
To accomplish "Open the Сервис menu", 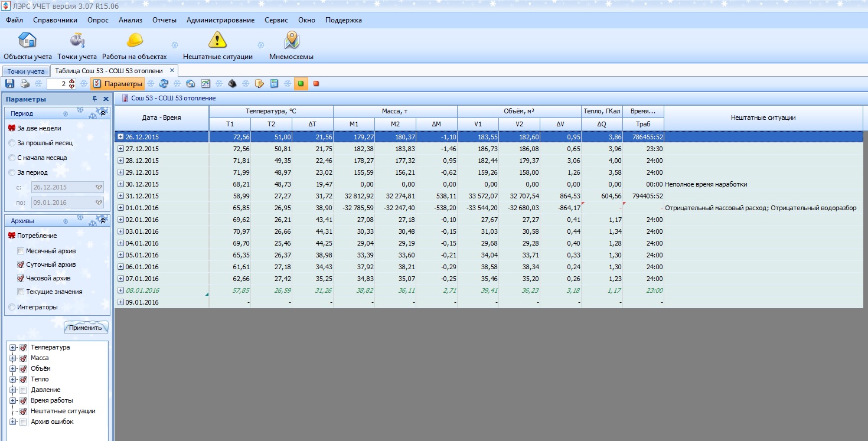I will pyautogui.click(x=276, y=20).
